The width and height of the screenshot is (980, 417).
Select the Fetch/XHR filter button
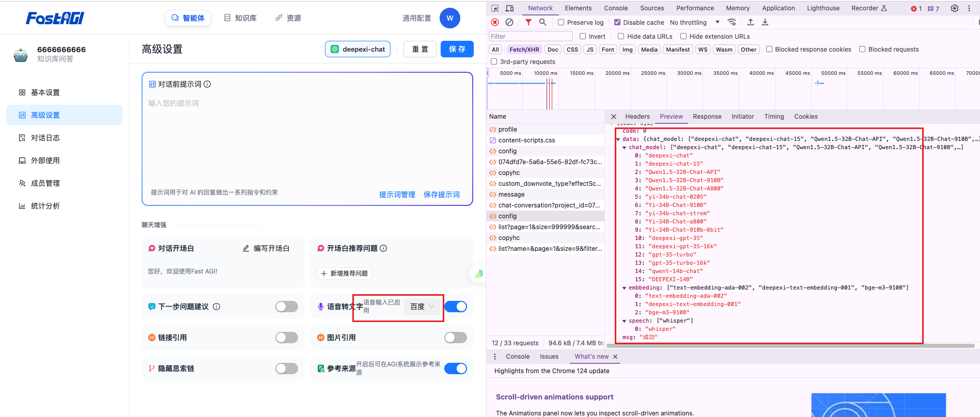(524, 50)
